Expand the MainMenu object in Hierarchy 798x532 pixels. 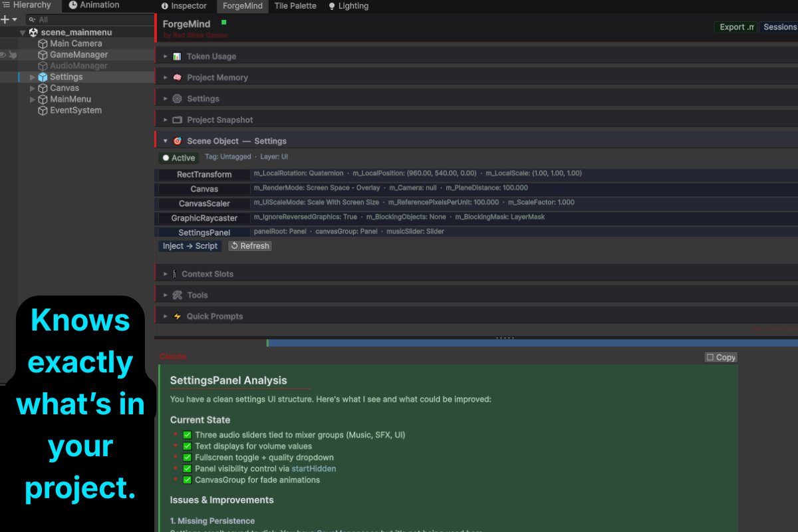click(x=33, y=100)
